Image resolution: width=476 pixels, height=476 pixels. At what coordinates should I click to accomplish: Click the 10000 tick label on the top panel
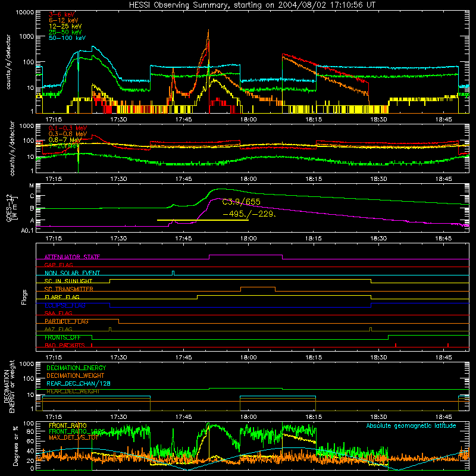point(25,12)
